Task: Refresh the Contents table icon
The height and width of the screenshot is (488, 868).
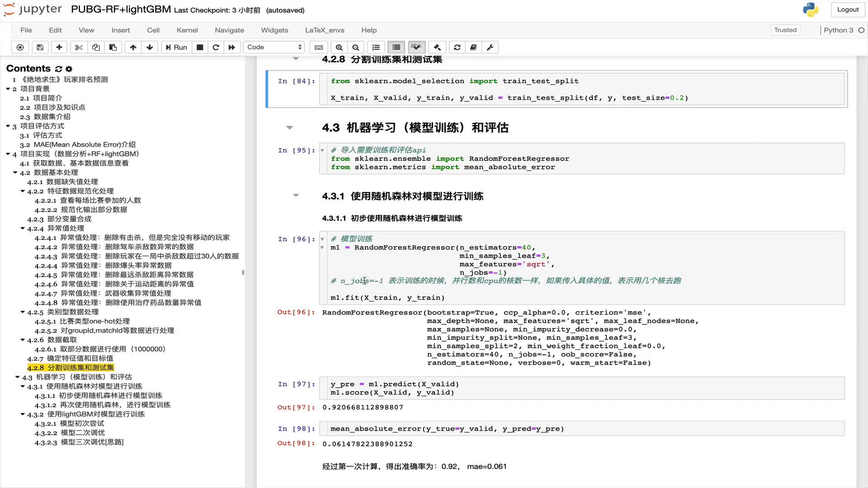Action: pos(58,69)
